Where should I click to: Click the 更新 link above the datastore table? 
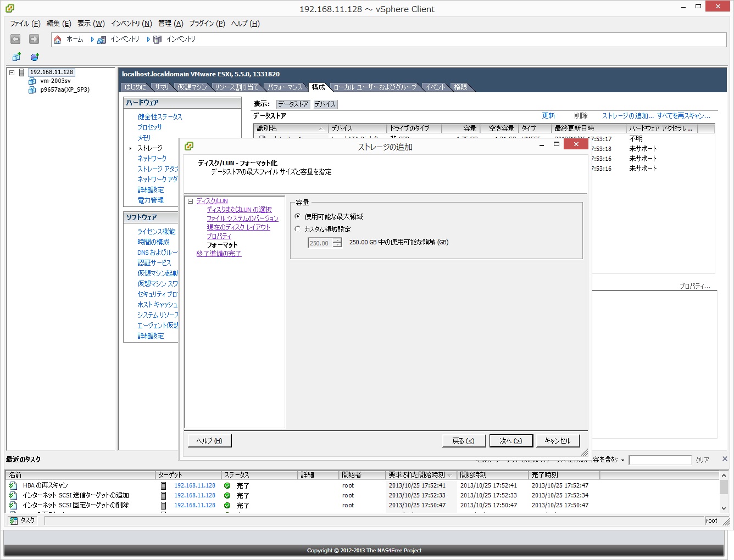point(548,116)
